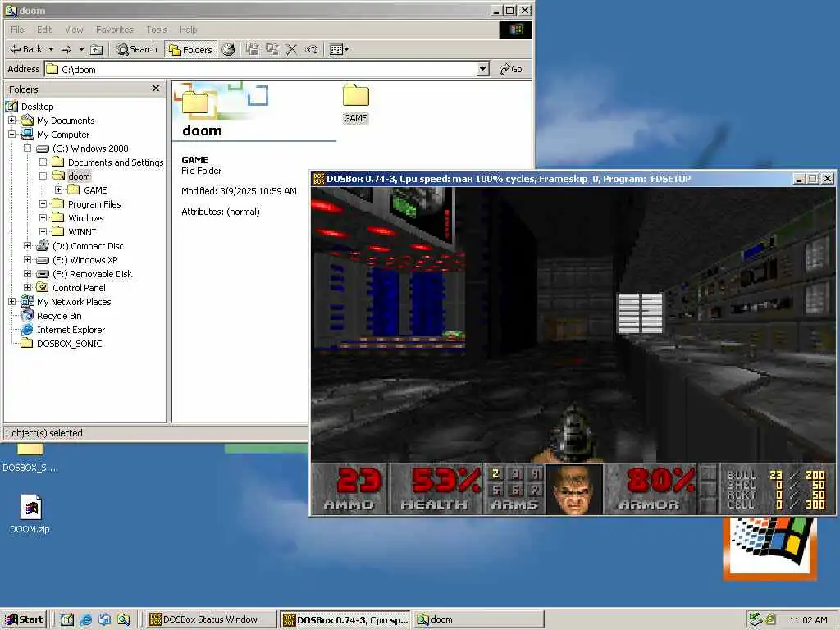Expand My Documents in the tree
Viewport: 840px width, 630px height.
click(11, 121)
